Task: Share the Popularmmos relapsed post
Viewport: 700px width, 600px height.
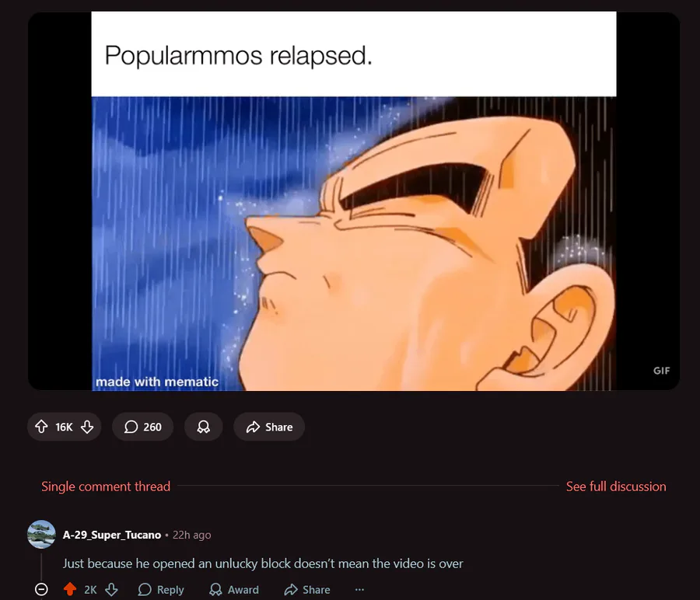Action: pyautogui.click(x=269, y=427)
